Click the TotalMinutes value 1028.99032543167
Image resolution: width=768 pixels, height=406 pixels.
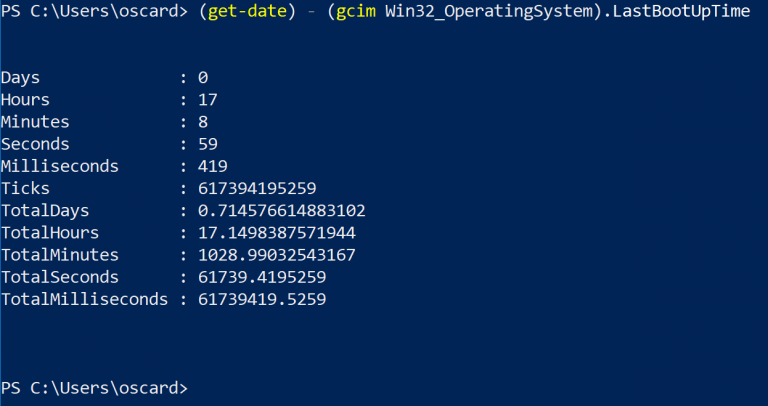point(277,255)
